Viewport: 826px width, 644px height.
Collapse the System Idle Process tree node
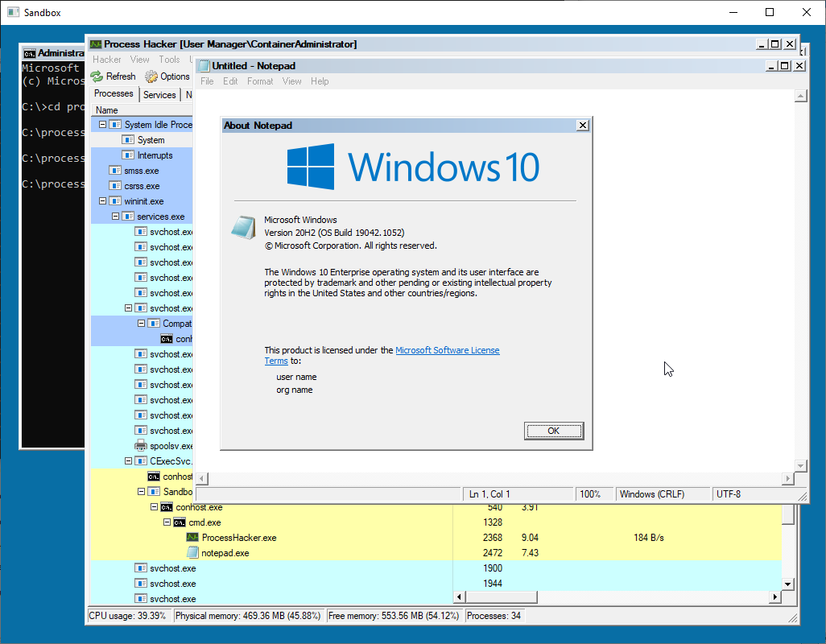coord(103,125)
